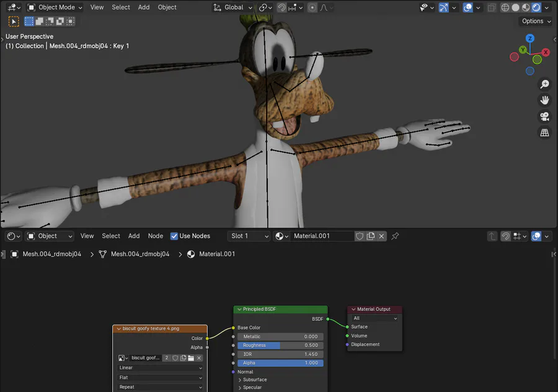Choose Set New Selection box mode
The image size is (558, 392).
[x=29, y=21]
